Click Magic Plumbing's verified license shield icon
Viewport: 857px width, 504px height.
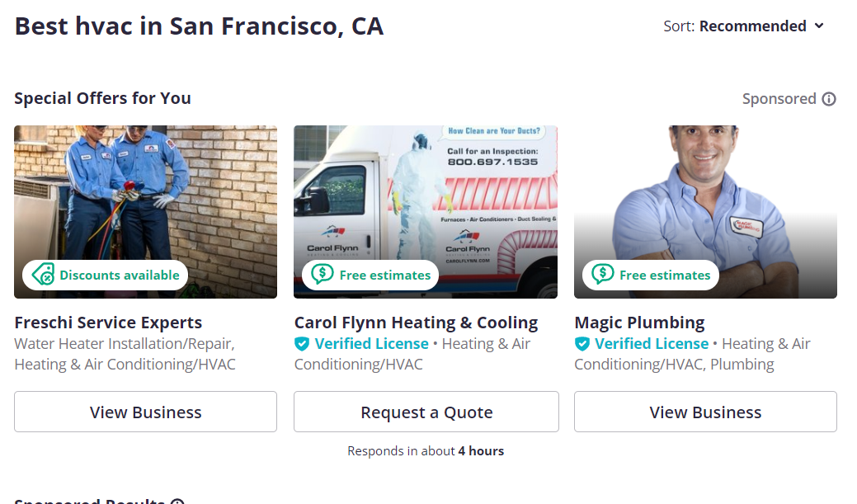[582, 344]
